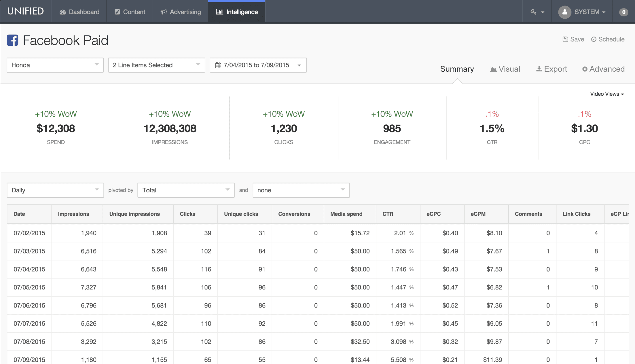Click the Save report button
Image resolution: width=635 pixels, height=364 pixels.
pyautogui.click(x=573, y=39)
